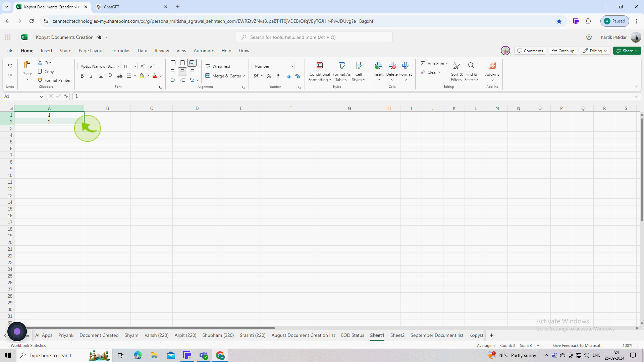Copy the selected cells

click(46, 71)
